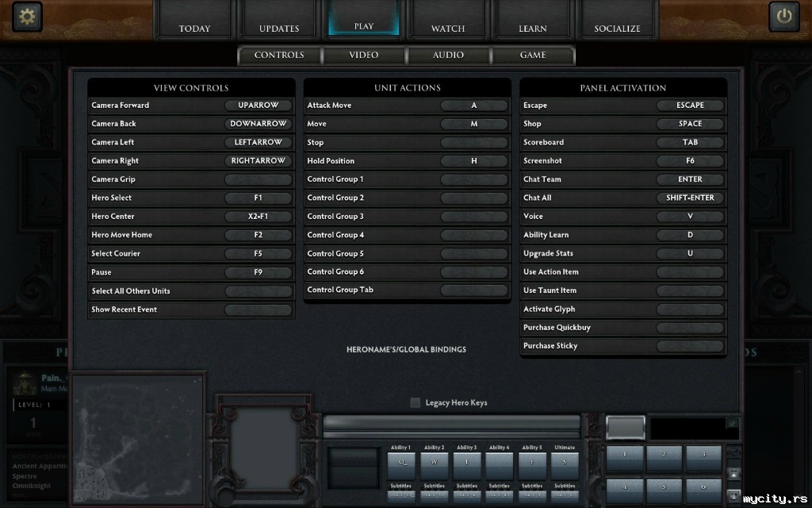Click the Hero Move Home F2 binding
The image size is (812, 508).
(259, 235)
